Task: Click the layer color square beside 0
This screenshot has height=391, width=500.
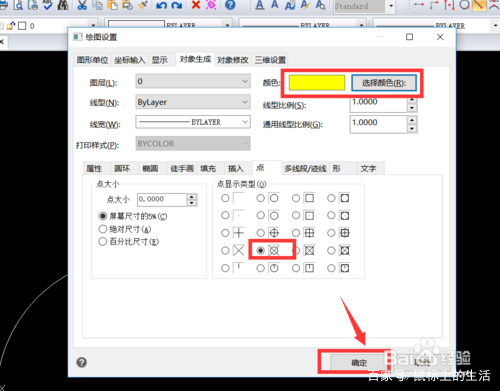Action: [x=22, y=26]
